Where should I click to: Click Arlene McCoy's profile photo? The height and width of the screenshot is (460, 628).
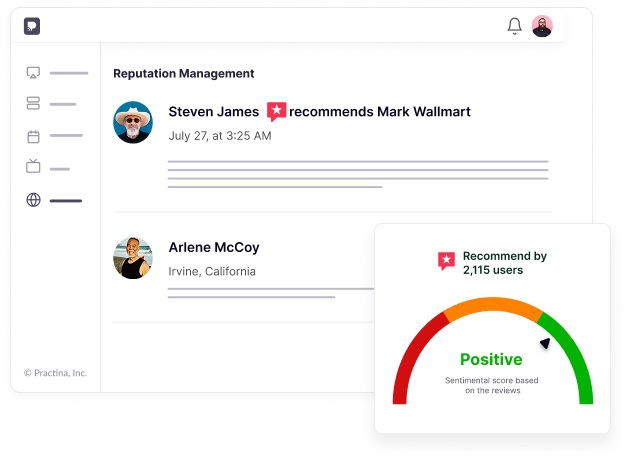[133, 258]
